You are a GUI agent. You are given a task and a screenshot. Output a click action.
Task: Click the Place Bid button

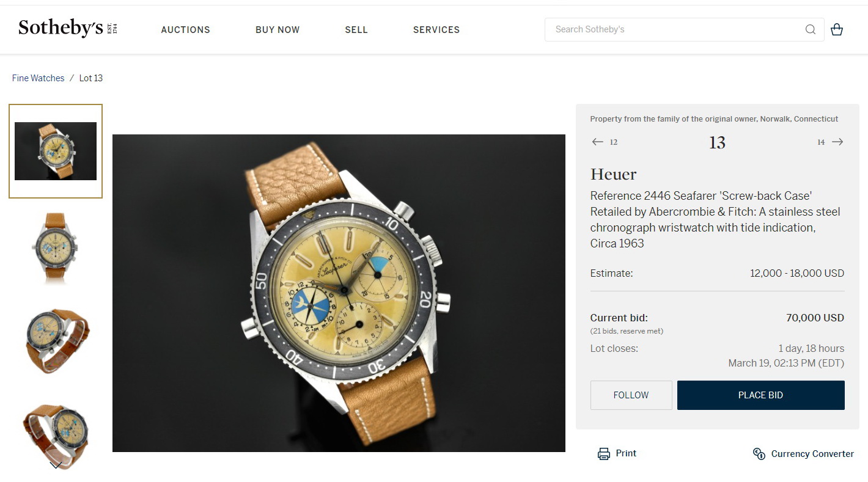click(760, 395)
